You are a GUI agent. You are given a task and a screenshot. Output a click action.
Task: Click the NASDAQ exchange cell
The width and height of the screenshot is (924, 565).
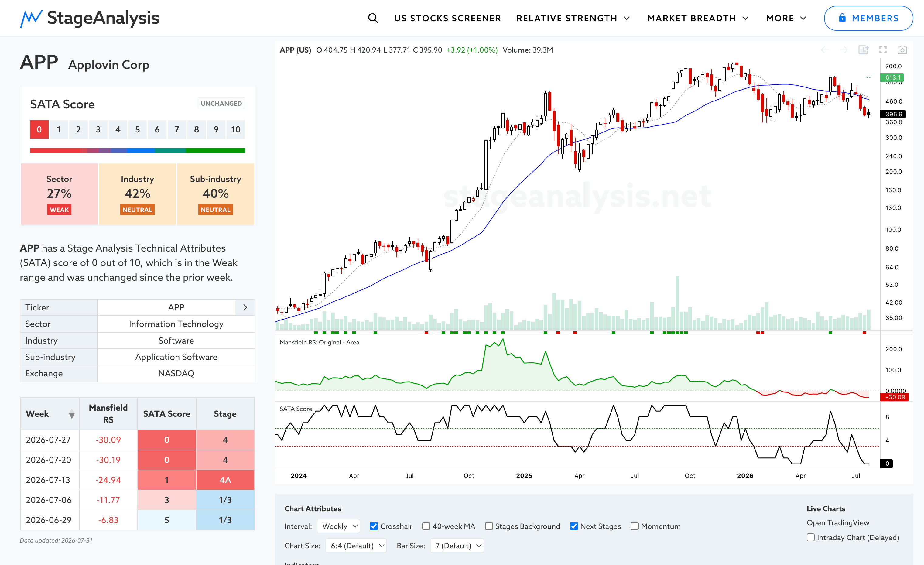pos(176,373)
